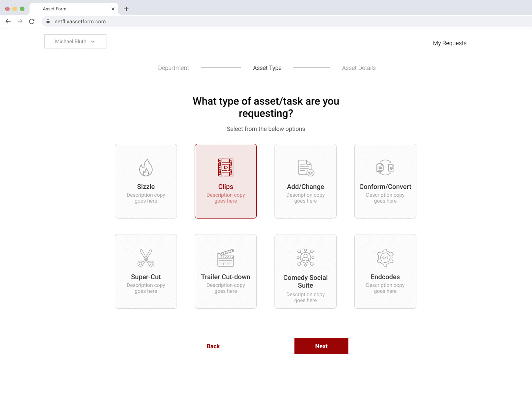Screen dimensions: 532x393
Task: Open My Requests
Action: (x=450, y=43)
